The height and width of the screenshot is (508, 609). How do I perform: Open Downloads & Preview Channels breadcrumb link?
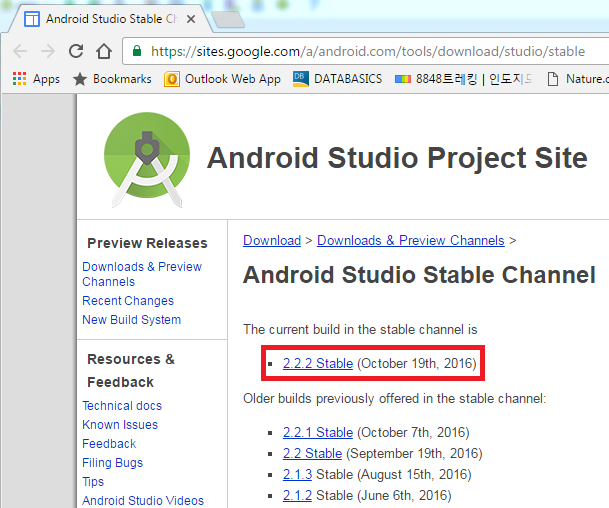[411, 240]
